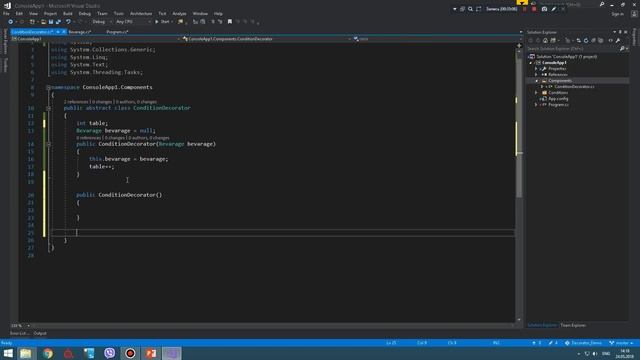Image resolution: width=640 pixels, height=360 pixels.
Task: Switch to the Team Explorer tab
Action: pyautogui.click(x=573, y=325)
